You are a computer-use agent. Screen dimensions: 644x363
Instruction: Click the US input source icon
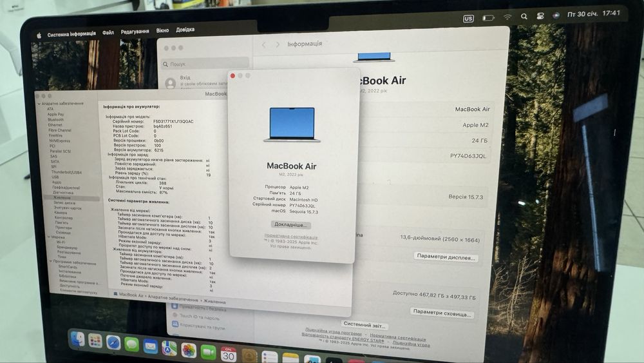(x=468, y=19)
